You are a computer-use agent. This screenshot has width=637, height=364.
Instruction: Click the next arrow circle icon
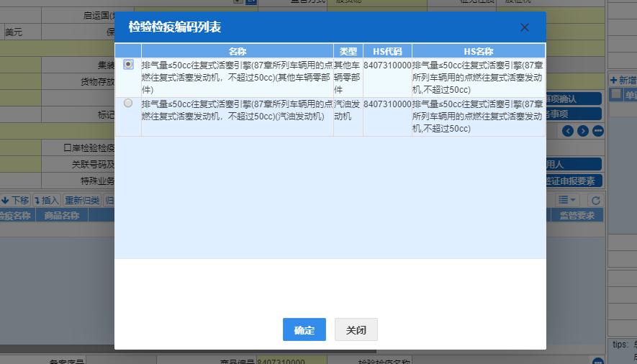click(583, 131)
